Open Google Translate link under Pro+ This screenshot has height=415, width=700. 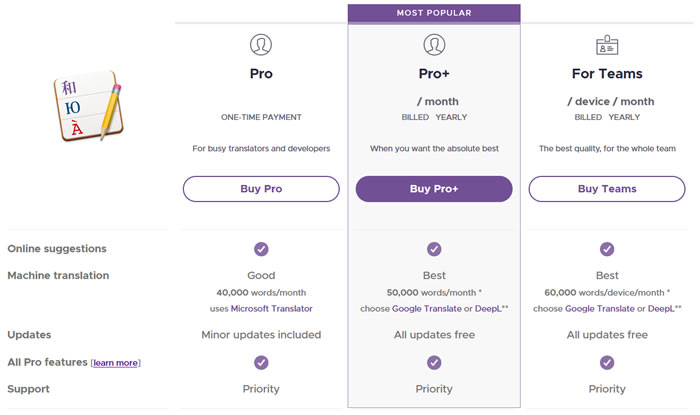tap(426, 308)
